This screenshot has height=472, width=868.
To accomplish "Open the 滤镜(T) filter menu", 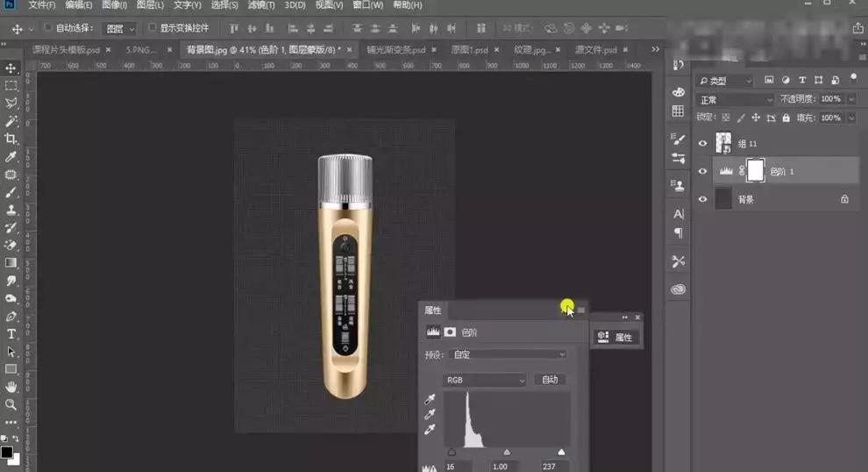I will click(261, 5).
